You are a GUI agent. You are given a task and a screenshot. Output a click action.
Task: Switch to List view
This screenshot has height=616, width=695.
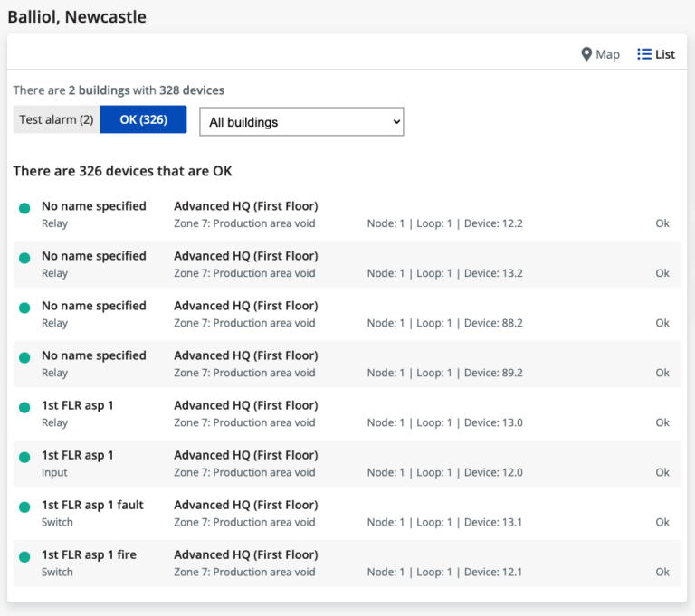click(x=656, y=54)
